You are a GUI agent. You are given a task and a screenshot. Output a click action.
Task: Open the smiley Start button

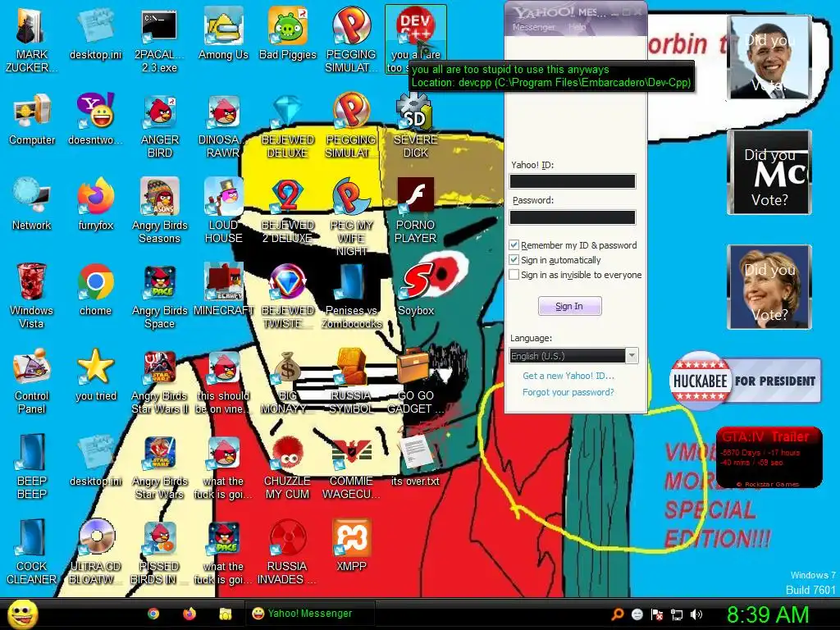22,614
